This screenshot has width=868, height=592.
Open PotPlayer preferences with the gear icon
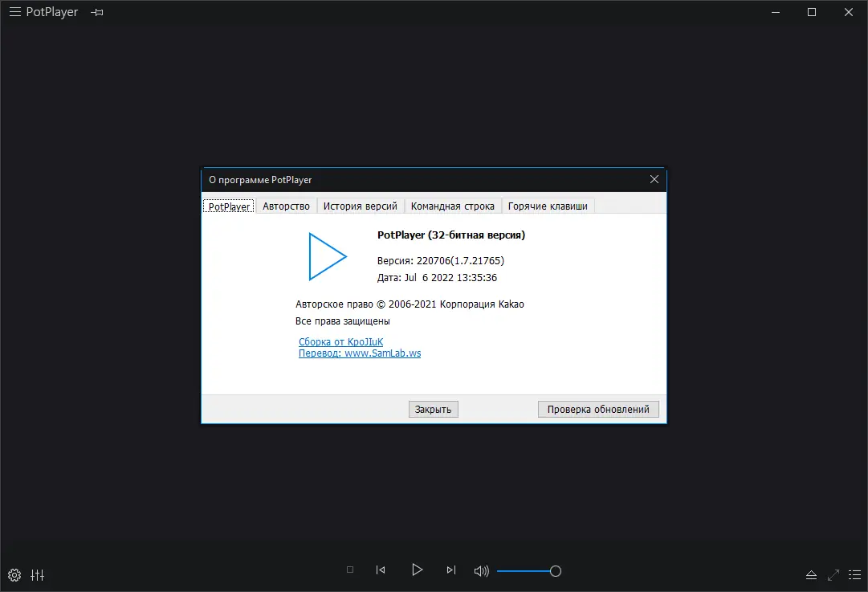(x=14, y=575)
